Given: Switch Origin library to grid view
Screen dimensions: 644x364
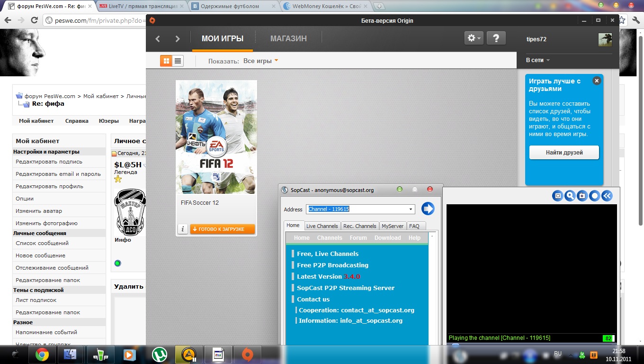Looking at the screenshot, I should [166, 61].
